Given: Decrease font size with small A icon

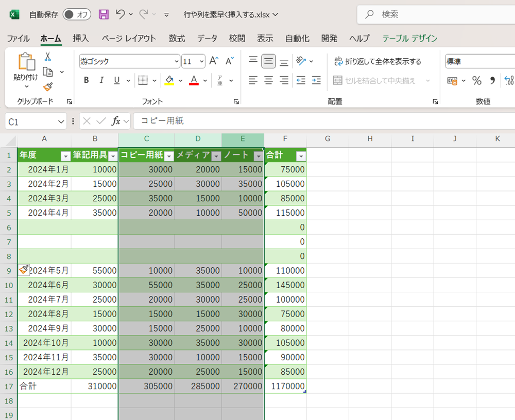Looking at the screenshot, I should pos(230,61).
